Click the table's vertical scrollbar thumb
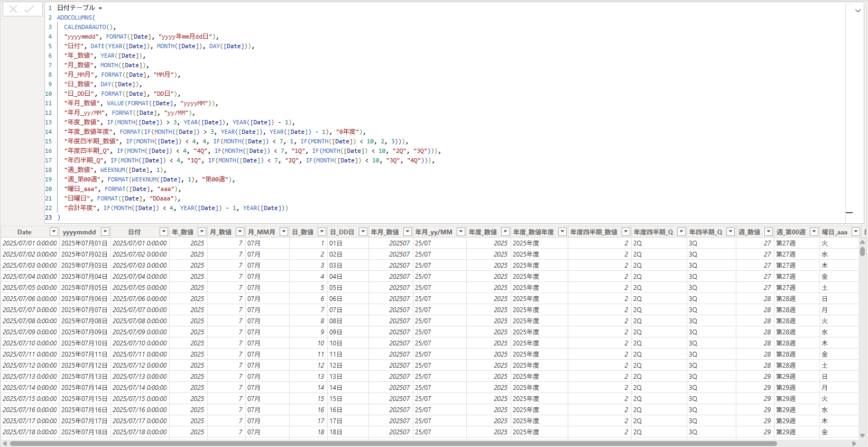868x447 pixels. tap(862, 250)
